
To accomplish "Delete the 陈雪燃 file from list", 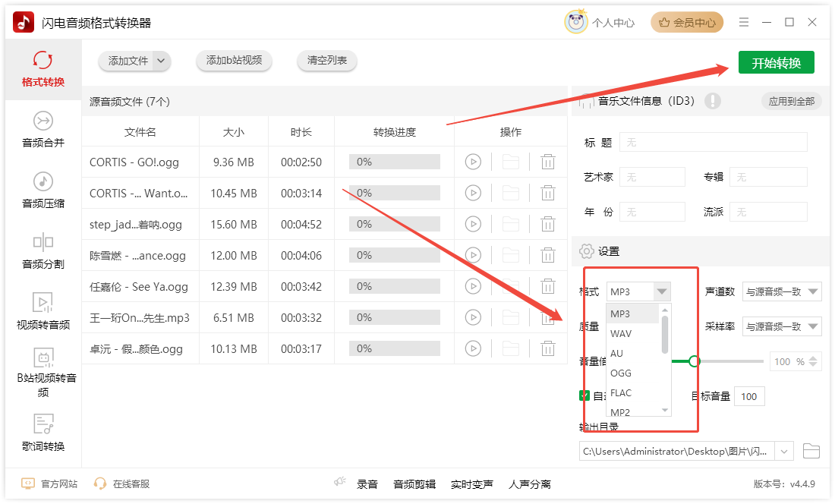I will (547, 255).
